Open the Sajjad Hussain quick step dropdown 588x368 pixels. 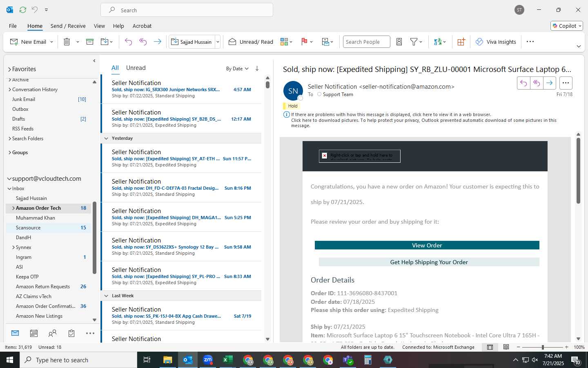[x=218, y=42]
